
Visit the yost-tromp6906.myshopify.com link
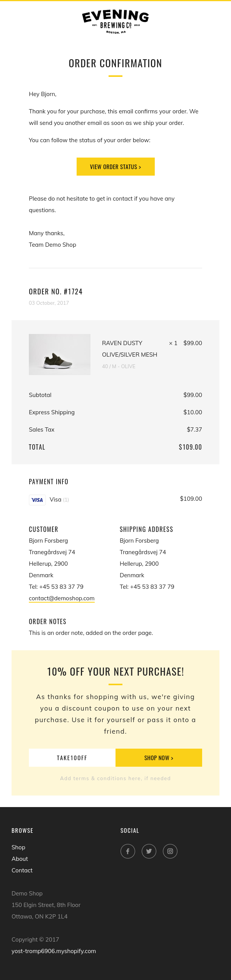54,951
